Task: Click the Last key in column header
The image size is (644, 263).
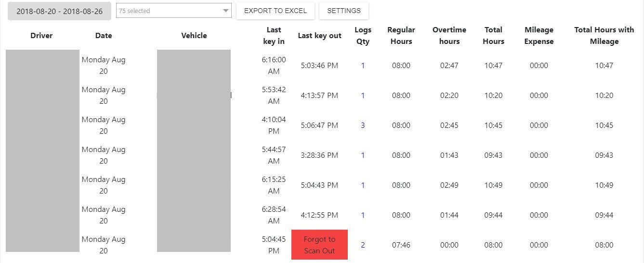Action: pos(274,36)
